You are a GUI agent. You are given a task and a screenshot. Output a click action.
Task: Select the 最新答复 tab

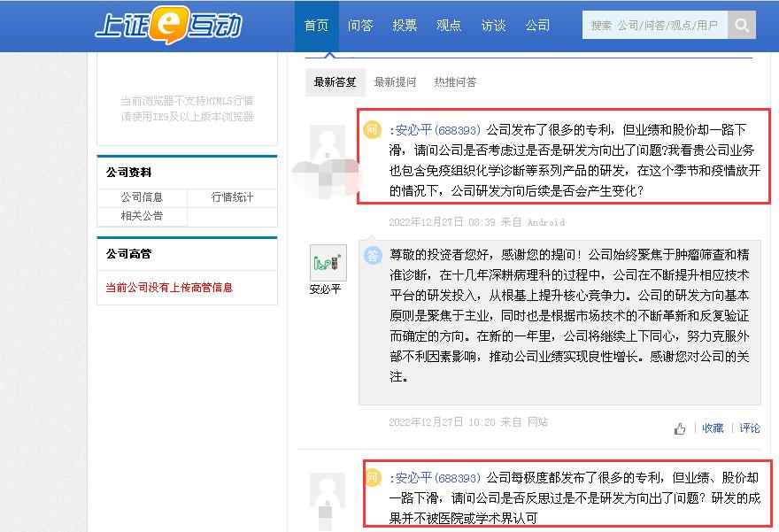pos(335,82)
